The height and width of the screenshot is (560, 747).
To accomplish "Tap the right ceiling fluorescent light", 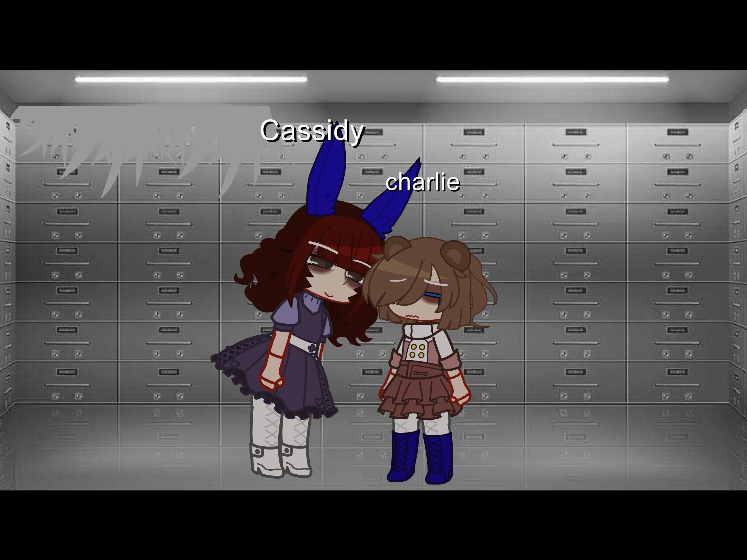I will (552, 79).
